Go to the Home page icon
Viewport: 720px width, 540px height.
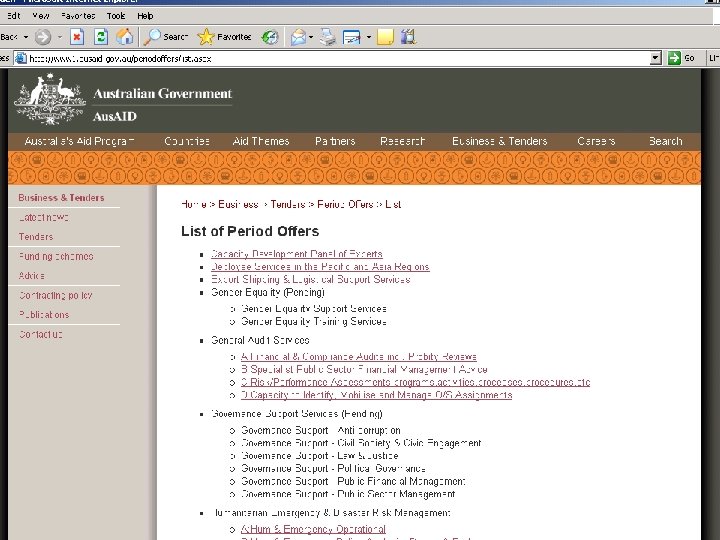[x=124, y=37]
